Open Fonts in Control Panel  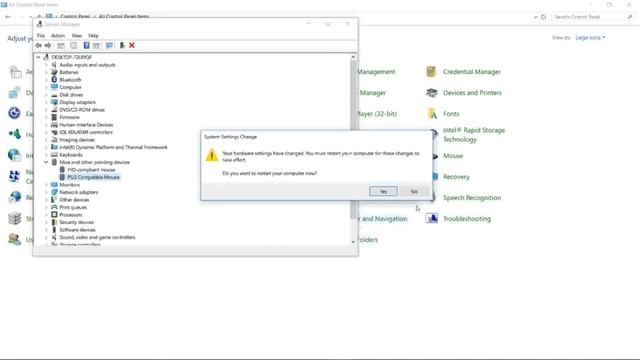[451, 114]
